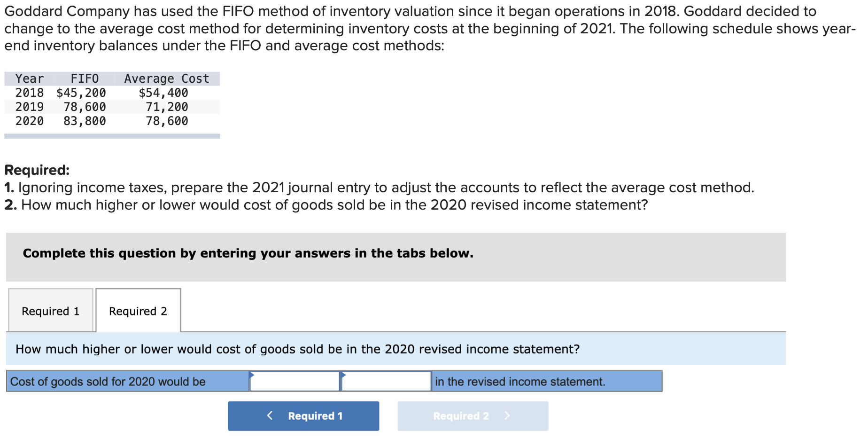Click the question prompt about revised income statement
The height and width of the screenshot is (447, 868).
[x=297, y=349]
